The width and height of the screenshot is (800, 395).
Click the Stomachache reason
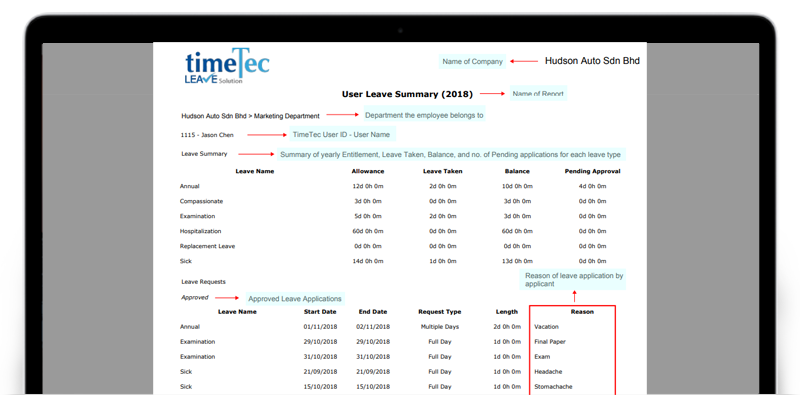coord(554,387)
